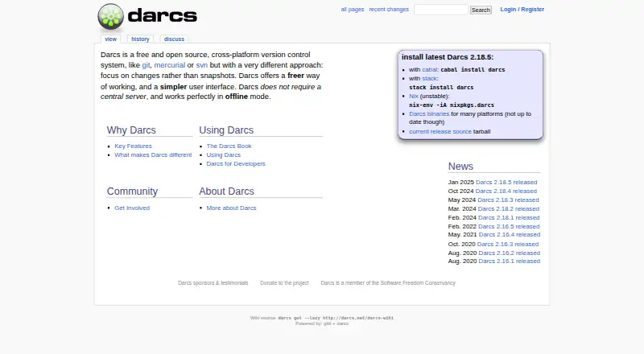Click 'cabal install darcs' command text

click(x=473, y=70)
